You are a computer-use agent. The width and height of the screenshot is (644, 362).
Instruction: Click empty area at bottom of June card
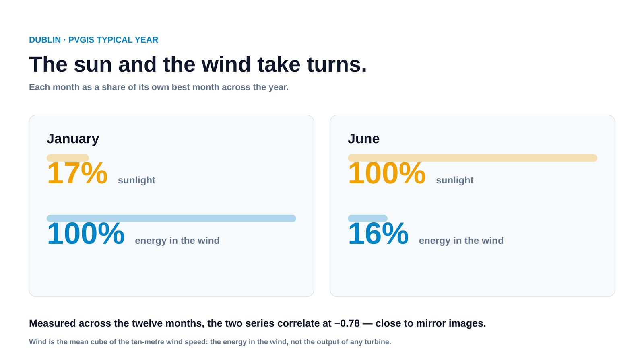pyautogui.click(x=473, y=274)
